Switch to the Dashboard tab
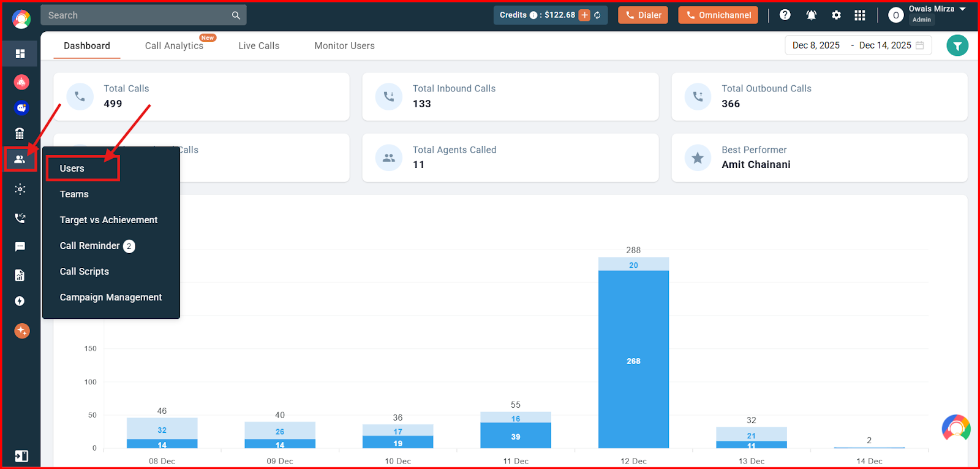The image size is (980, 469). (x=87, y=46)
